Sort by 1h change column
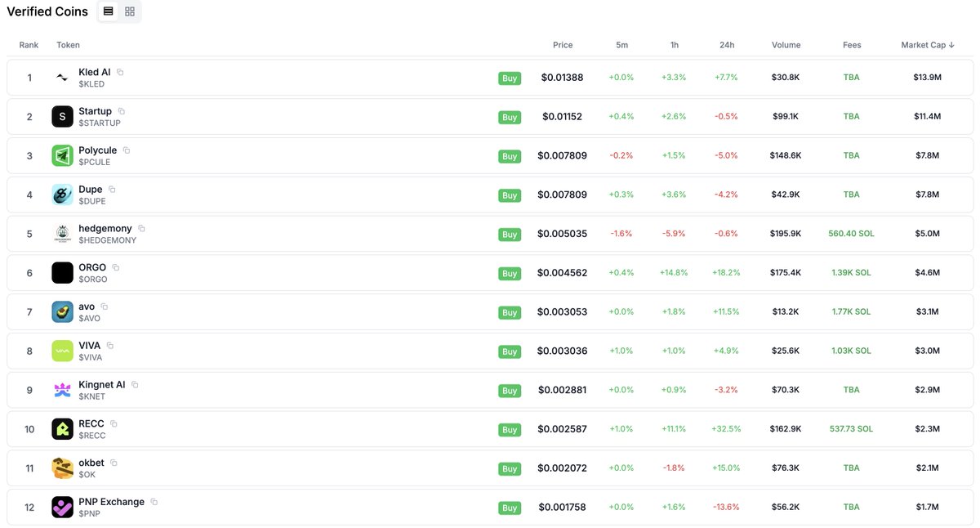This screenshot has width=980, height=528. click(x=674, y=45)
